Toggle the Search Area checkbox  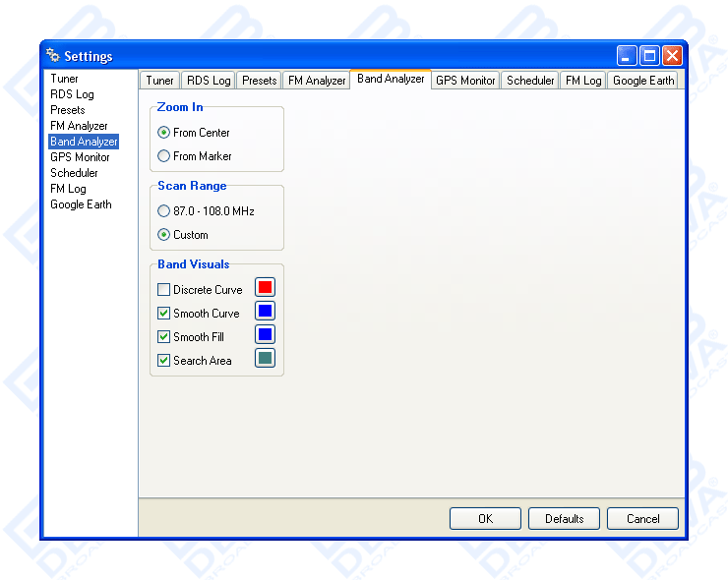tap(164, 361)
